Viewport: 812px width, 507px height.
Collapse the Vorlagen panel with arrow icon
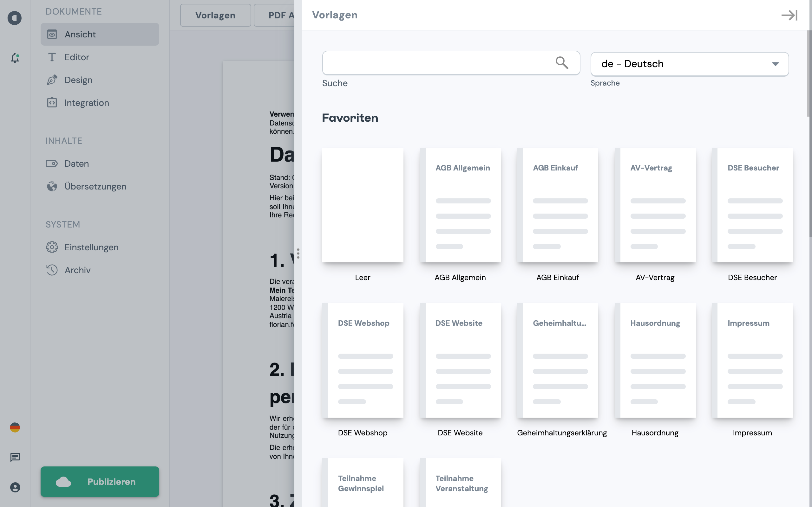pos(789,15)
